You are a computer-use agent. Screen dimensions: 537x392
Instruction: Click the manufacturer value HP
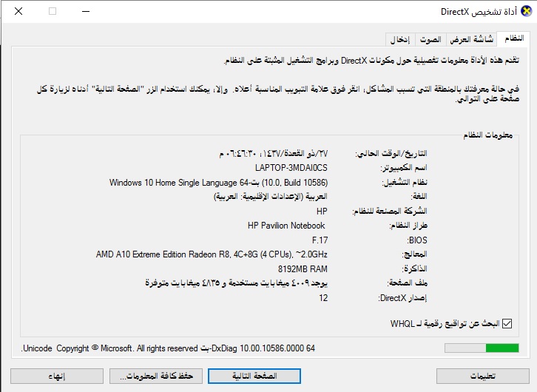(322, 212)
